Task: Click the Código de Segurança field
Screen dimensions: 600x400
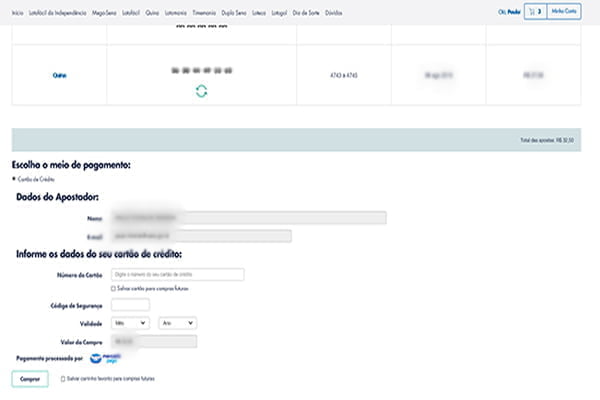Action: [x=131, y=304]
